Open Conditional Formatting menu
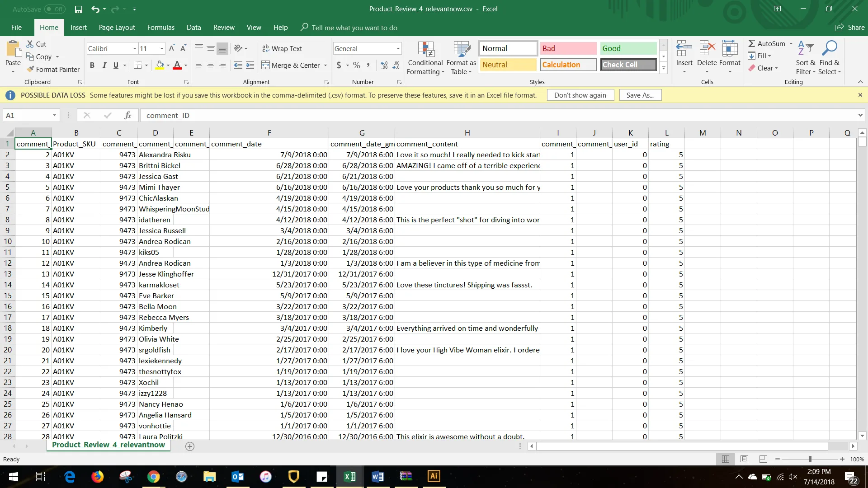This screenshot has width=868, height=488. point(425,58)
